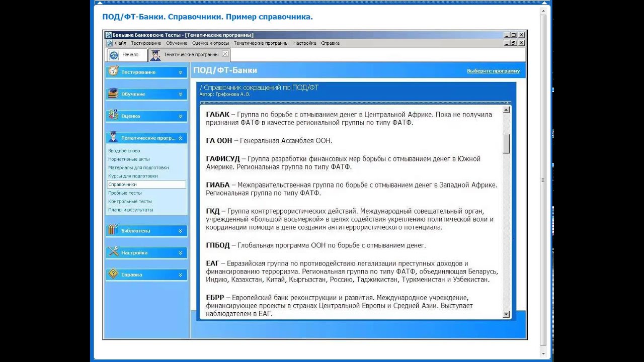
Task: Open the Справка menu in the menu bar
Action: (x=330, y=43)
